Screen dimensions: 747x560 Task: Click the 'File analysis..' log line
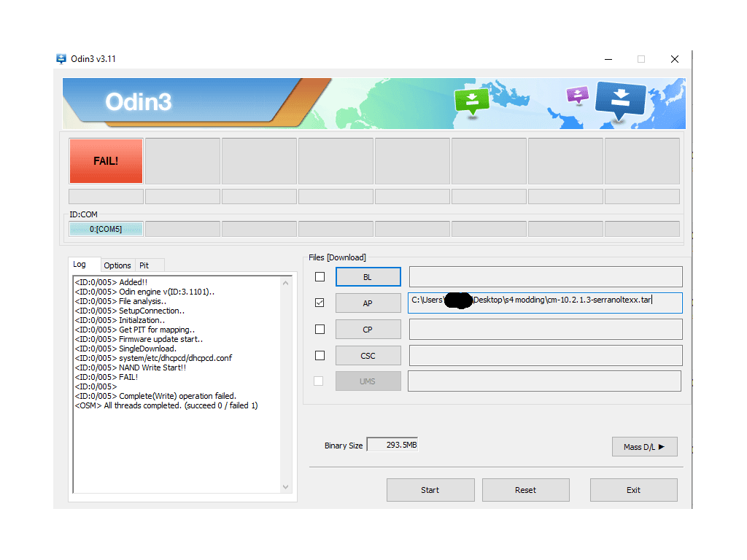120,301
